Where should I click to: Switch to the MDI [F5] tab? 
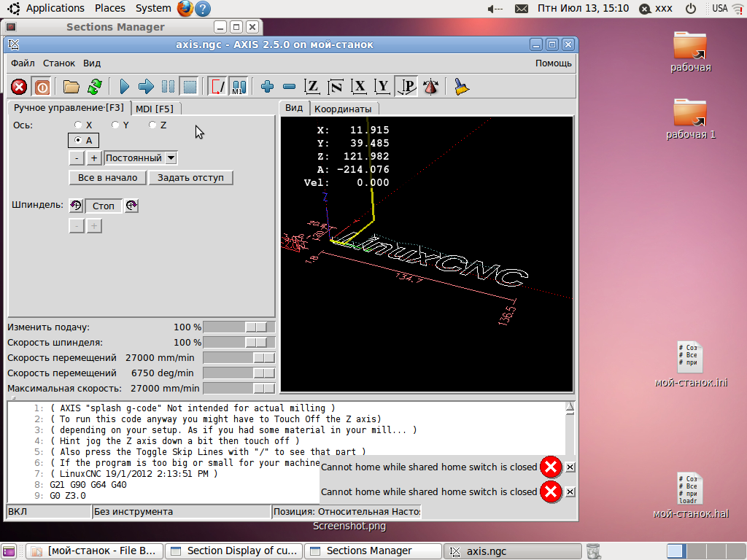[155, 109]
